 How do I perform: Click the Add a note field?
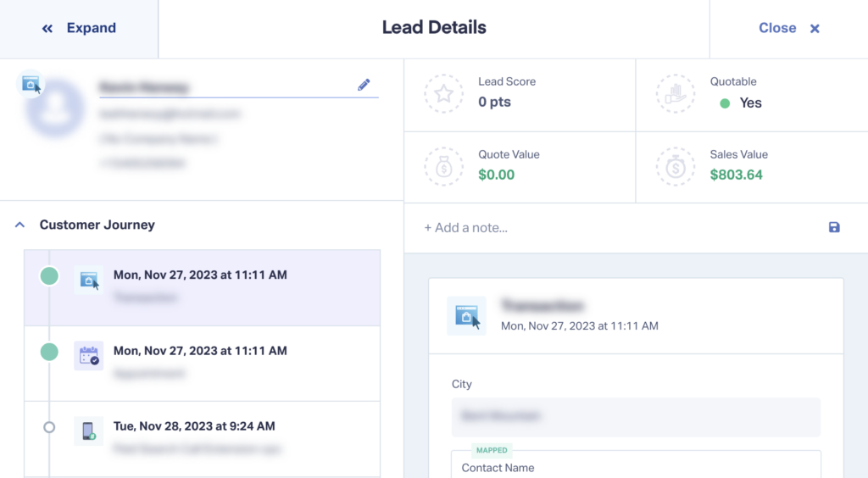point(620,228)
